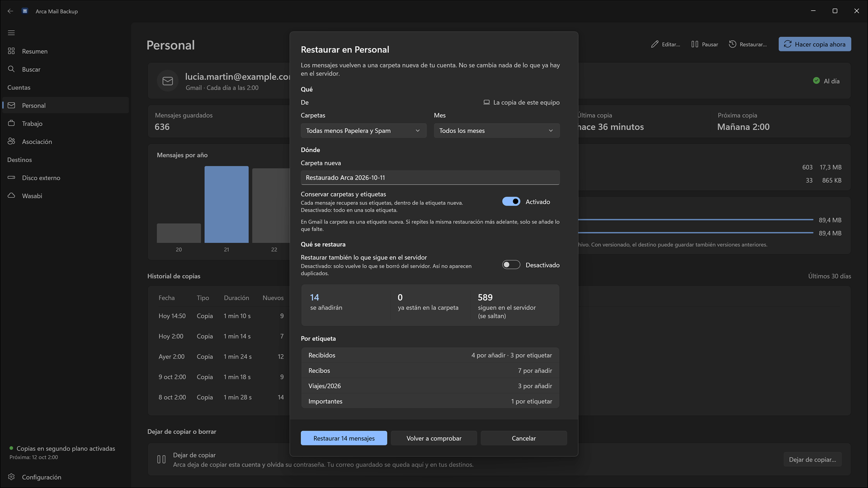
Task: Click the Arca Mail Backup app icon
Action: coord(25,11)
